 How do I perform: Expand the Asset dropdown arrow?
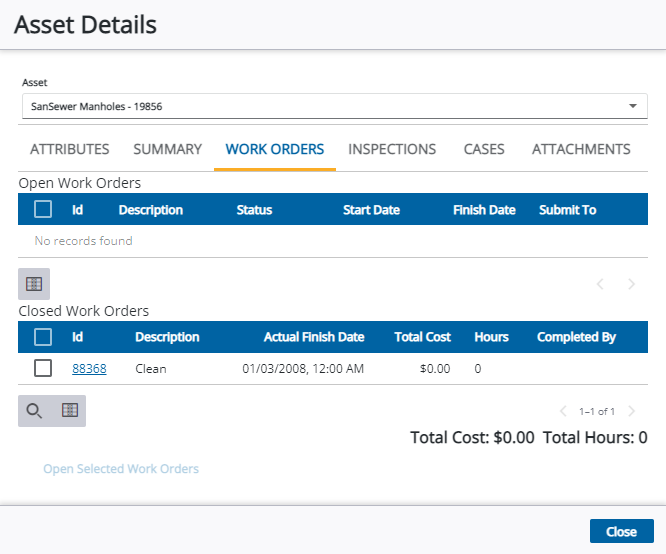632,106
